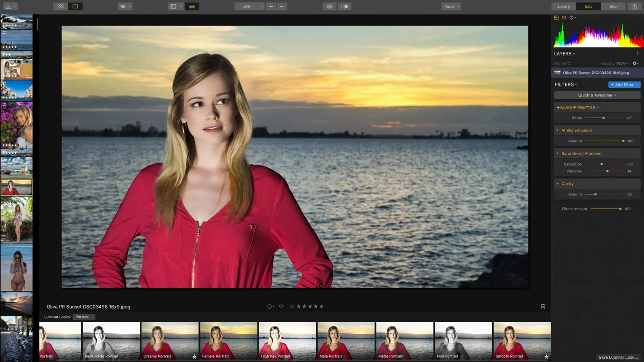The height and width of the screenshot is (362, 644).
Task: Open the Quick & Awesome workspace dropdown
Action: click(x=597, y=95)
